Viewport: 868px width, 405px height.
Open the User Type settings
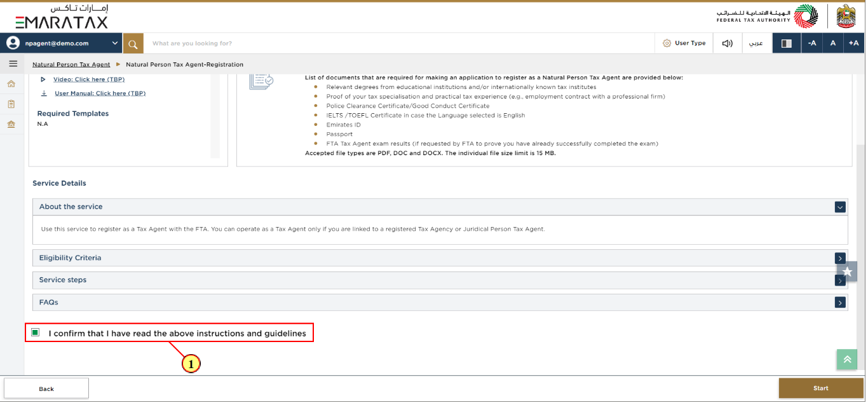pyautogui.click(x=684, y=43)
